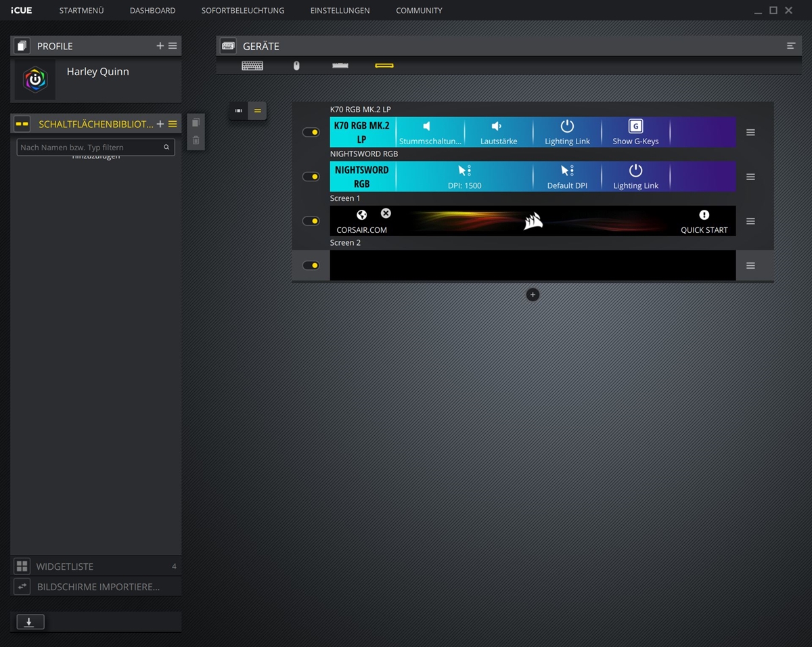Click the Schaltflächenbibliothek panel header
The width and height of the screenshot is (812, 647).
pos(95,124)
